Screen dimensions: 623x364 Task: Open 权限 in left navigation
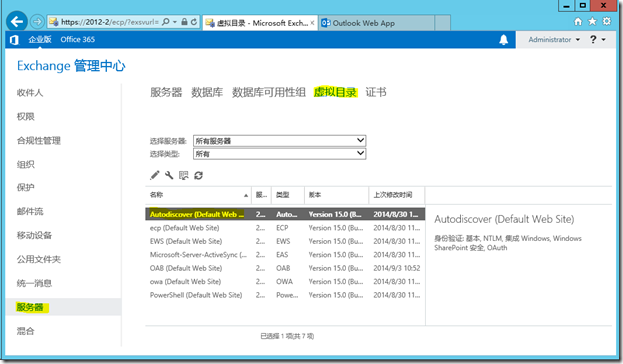(25, 117)
